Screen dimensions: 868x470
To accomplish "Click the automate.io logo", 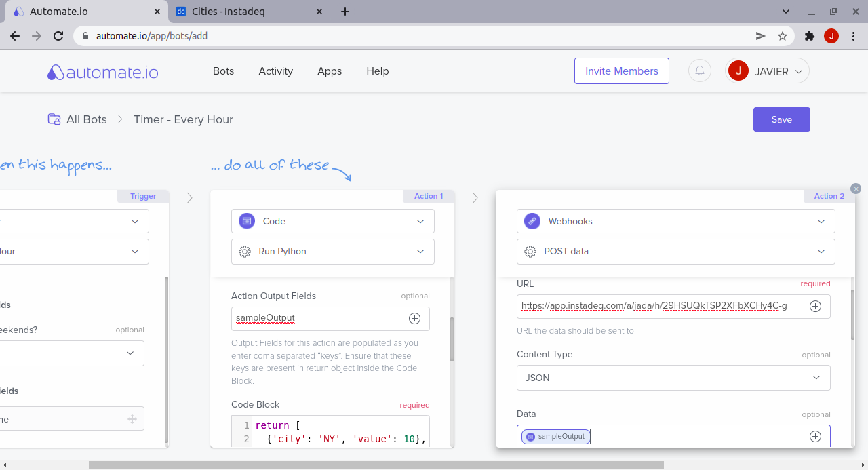I will coord(102,72).
